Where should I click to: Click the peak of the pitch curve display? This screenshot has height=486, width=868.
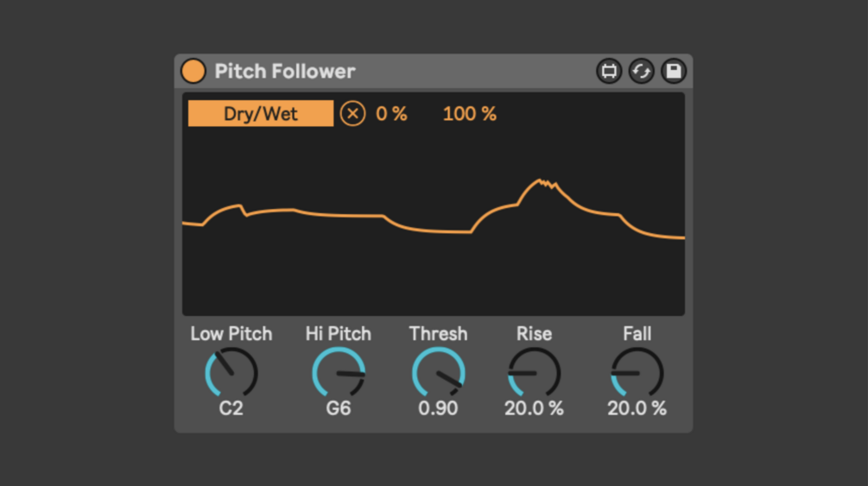tap(541, 180)
